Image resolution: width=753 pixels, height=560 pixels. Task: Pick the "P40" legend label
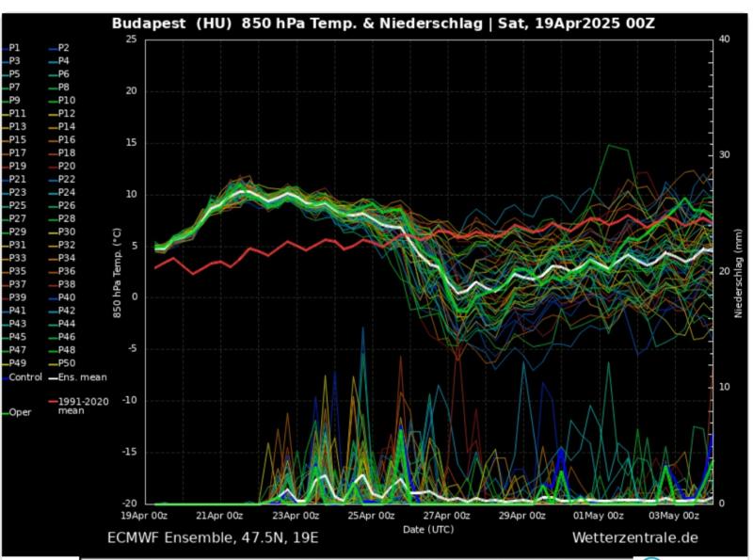[62, 297]
